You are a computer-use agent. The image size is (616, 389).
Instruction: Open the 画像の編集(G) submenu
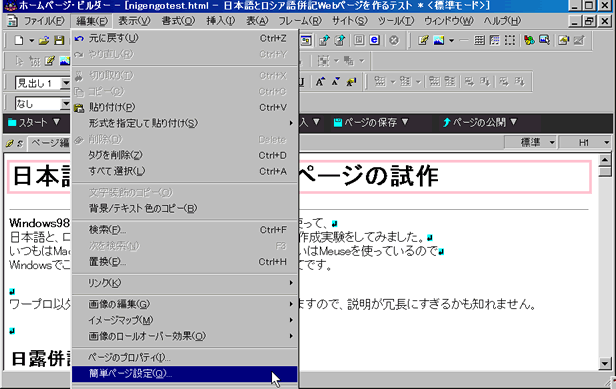(x=185, y=304)
